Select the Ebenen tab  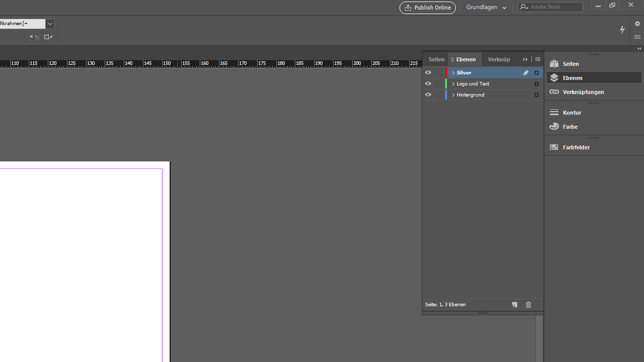[x=465, y=59]
